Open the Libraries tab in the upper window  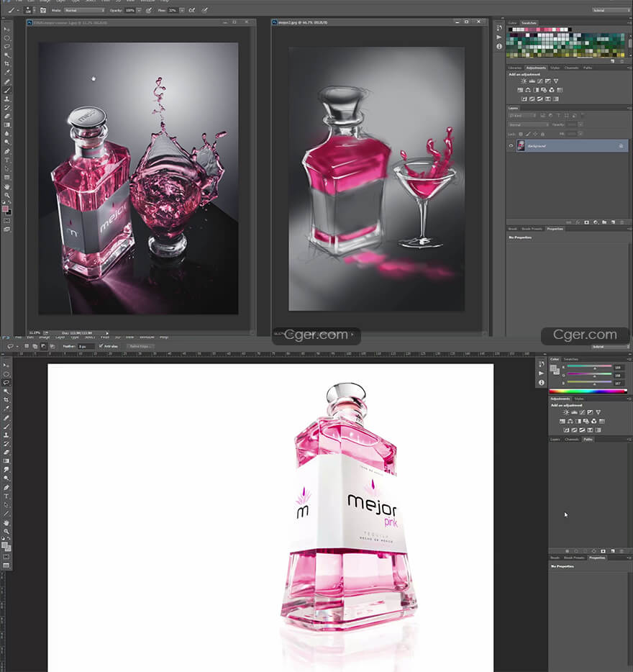coord(515,68)
